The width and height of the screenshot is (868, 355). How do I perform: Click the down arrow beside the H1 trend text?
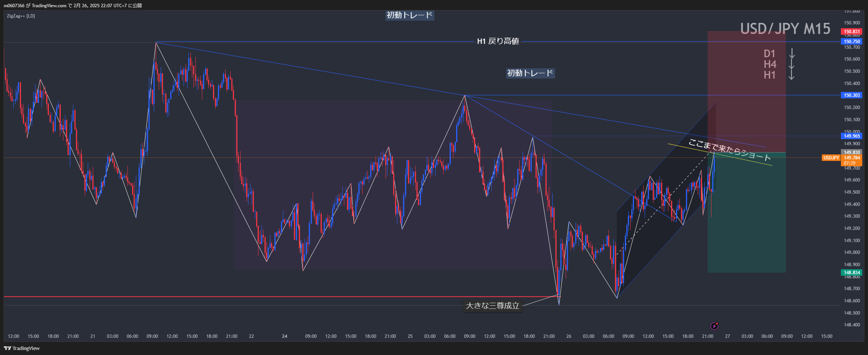792,75
